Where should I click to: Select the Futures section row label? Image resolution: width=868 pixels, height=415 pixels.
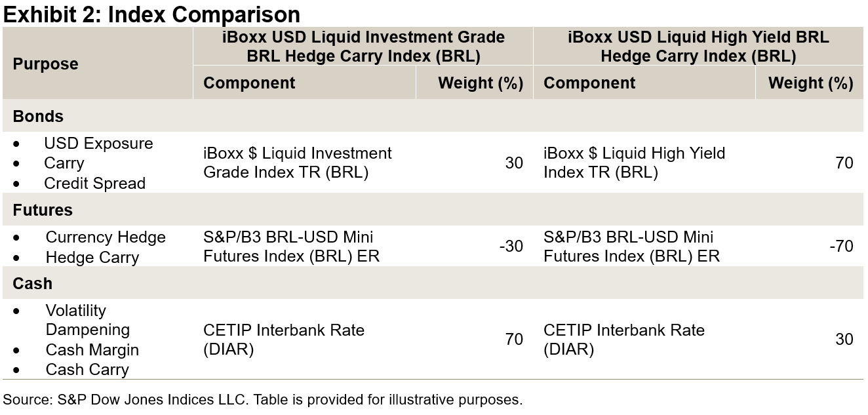click(43, 210)
